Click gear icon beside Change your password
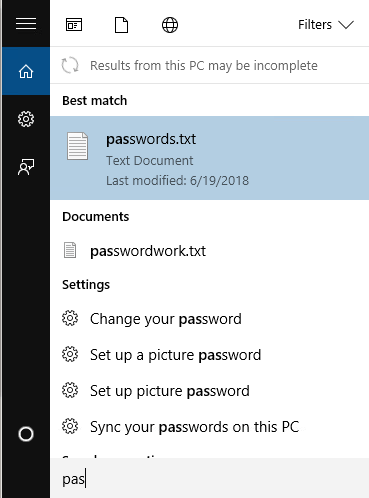The image size is (369, 498). click(x=70, y=318)
